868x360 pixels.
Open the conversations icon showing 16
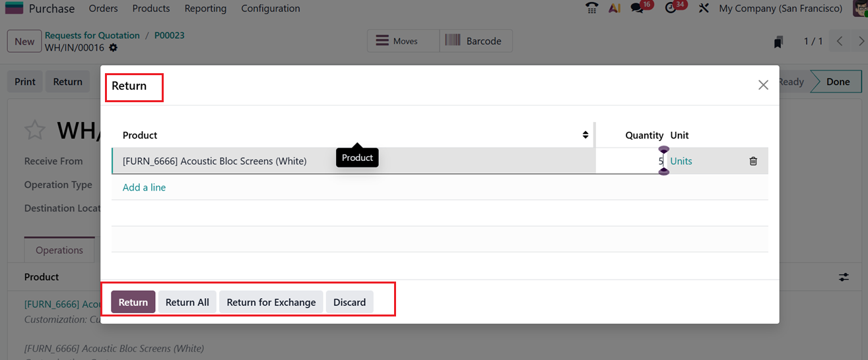tap(638, 9)
